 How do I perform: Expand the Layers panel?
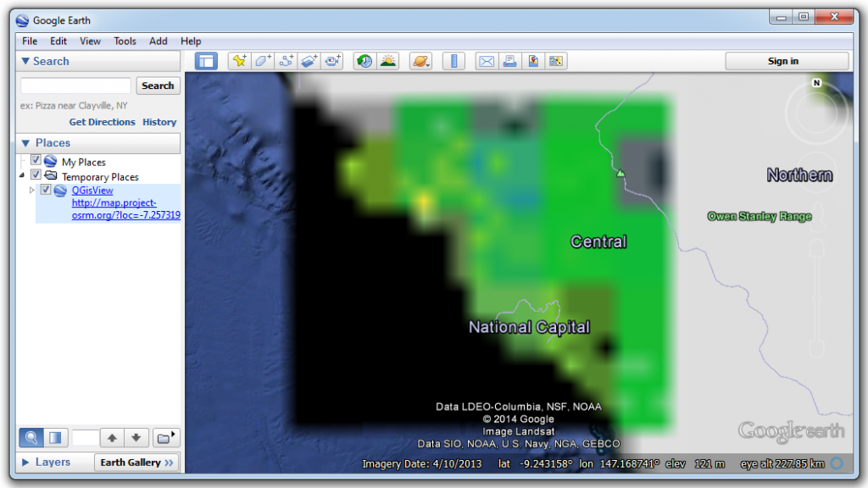pyautogui.click(x=25, y=462)
